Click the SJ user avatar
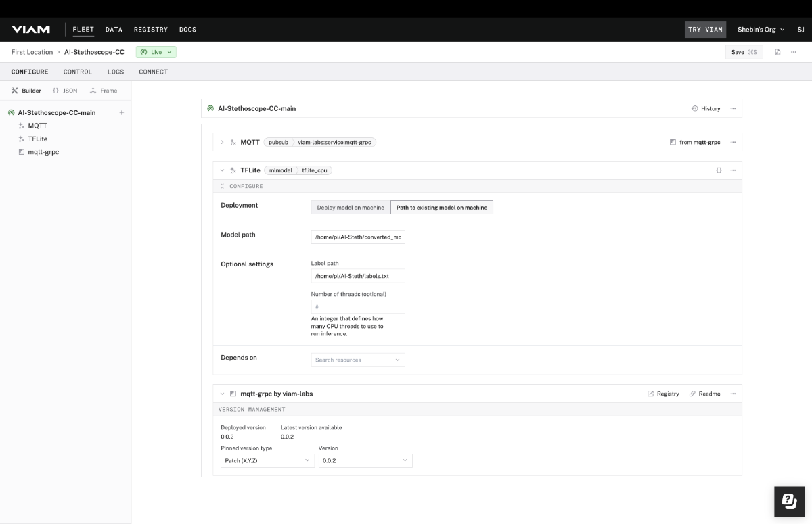The height and width of the screenshot is (524, 812). tap(800, 30)
